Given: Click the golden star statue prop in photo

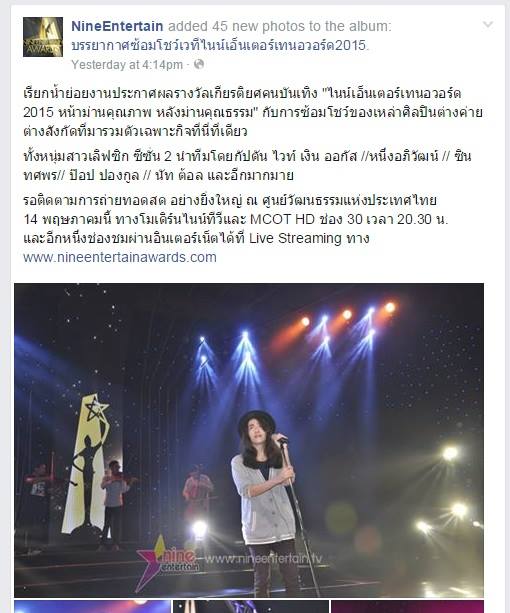Looking at the screenshot, I should click(x=87, y=463).
